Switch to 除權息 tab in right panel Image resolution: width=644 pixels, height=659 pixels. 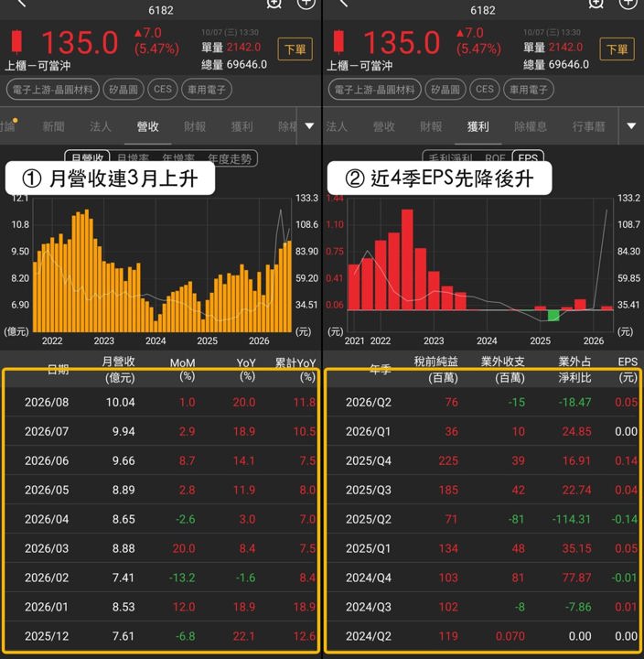coord(531,126)
